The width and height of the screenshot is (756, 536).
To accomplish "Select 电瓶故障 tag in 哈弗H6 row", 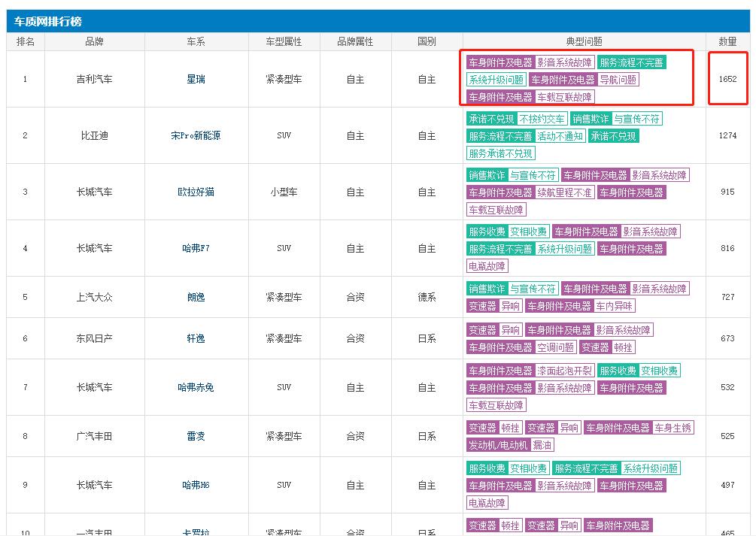I will tap(487, 503).
